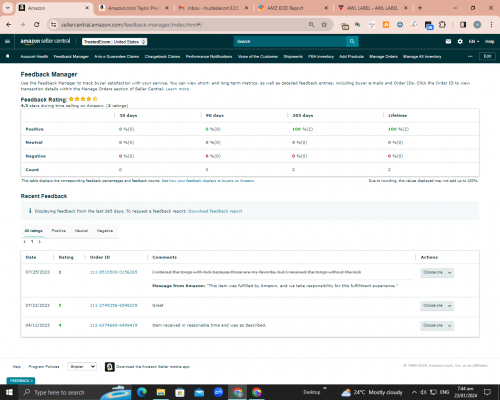Viewport: 500px width, 400px height.
Task: Click the Seller Central search field
Action: [x=289, y=41]
